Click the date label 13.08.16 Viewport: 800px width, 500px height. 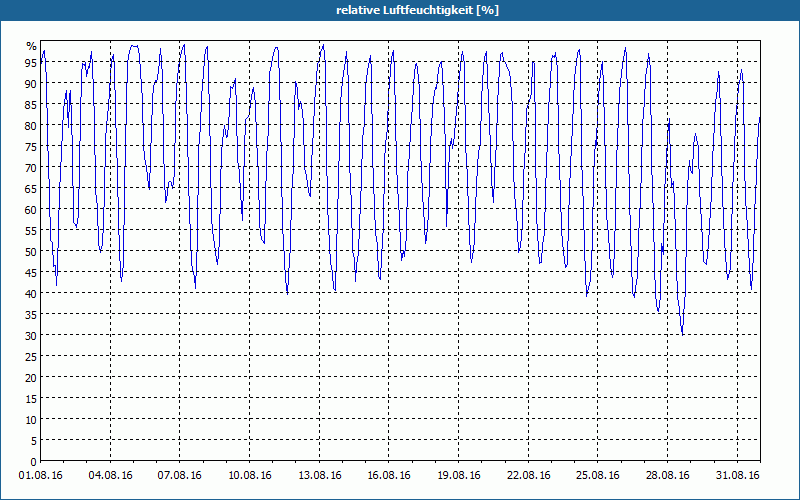pos(319,476)
